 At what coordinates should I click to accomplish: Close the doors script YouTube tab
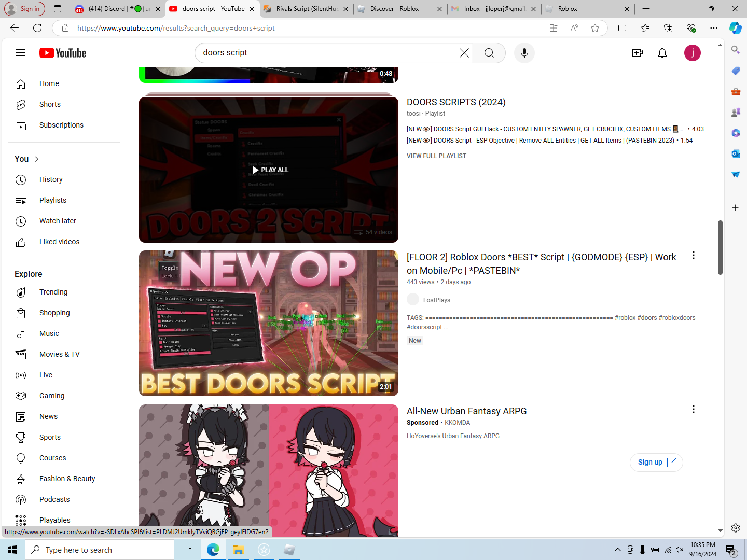[x=252, y=9]
